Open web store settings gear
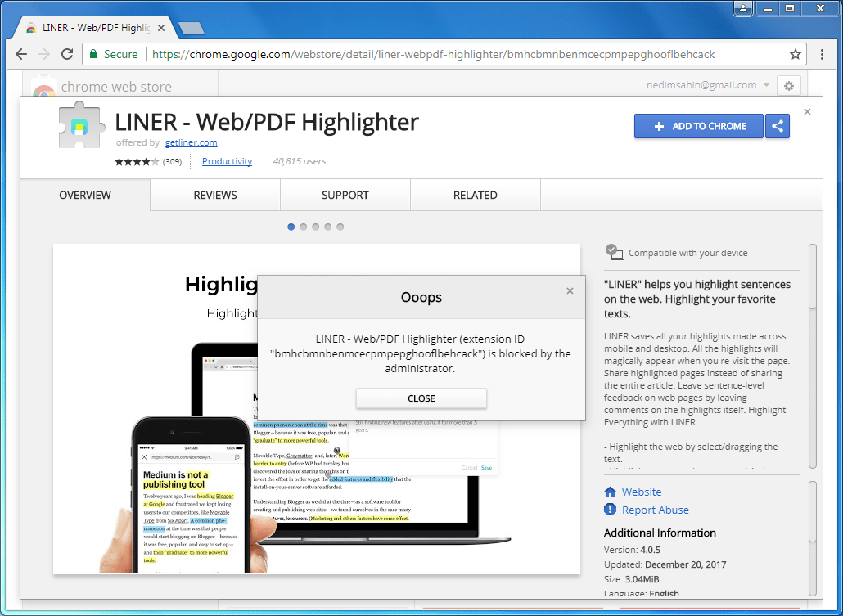Viewport: 843px width, 616px height. (789, 86)
